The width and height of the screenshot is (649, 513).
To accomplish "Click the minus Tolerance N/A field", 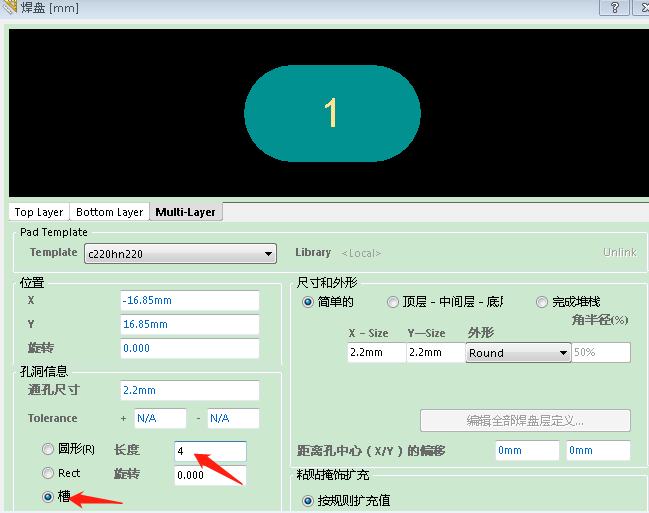I will coord(233,418).
